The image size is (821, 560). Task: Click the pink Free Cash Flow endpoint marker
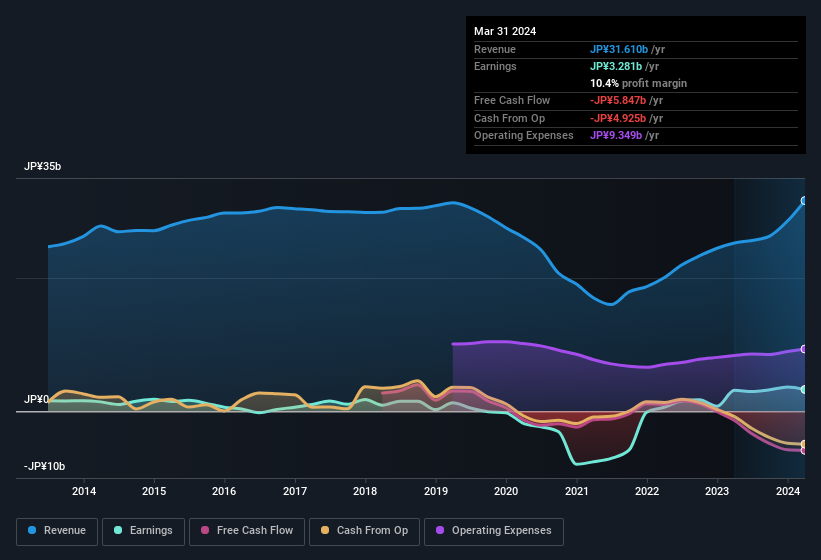804,450
